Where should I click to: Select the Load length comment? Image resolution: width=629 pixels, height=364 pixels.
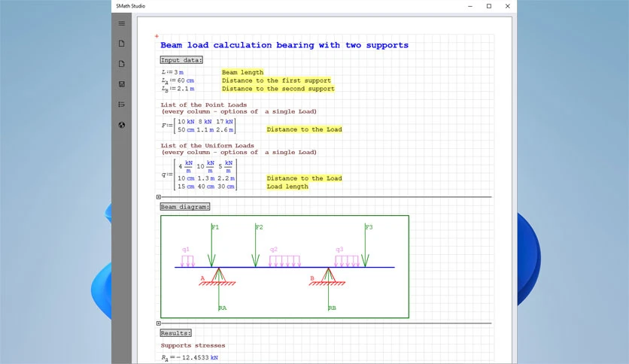point(287,187)
